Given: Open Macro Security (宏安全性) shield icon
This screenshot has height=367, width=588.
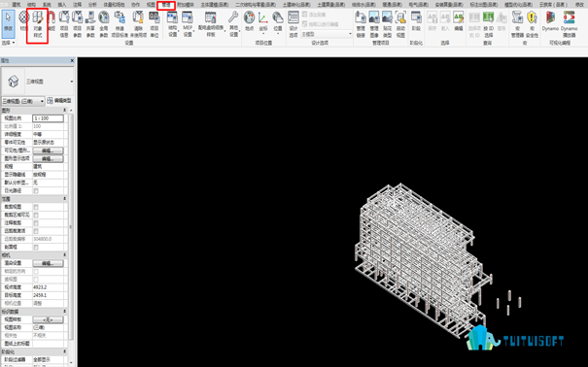Looking at the screenshot, I should pos(532,24).
